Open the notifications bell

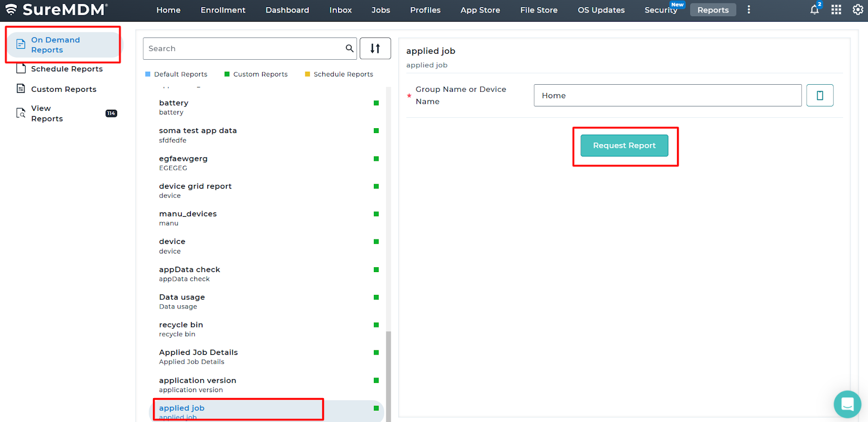click(x=814, y=10)
